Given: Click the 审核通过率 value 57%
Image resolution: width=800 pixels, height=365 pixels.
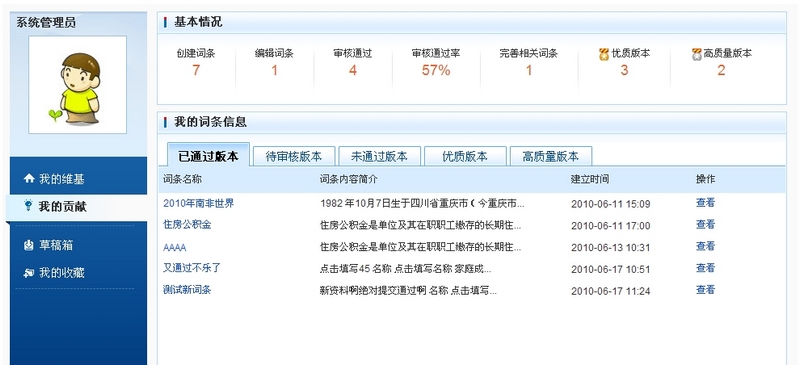Looking at the screenshot, I should [x=436, y=70].
